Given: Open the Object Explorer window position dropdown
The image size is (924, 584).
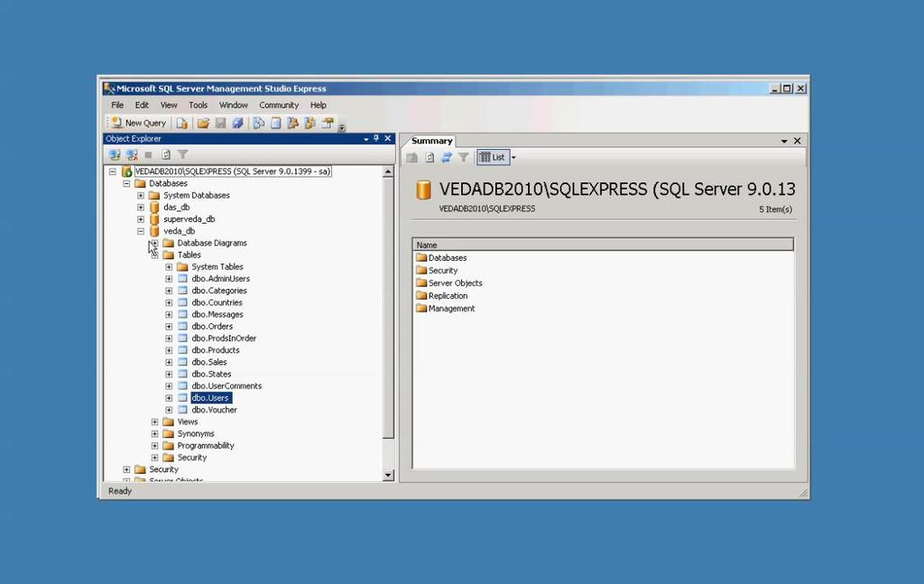Looking at the screenshot, I should click(x=366, y=139).
